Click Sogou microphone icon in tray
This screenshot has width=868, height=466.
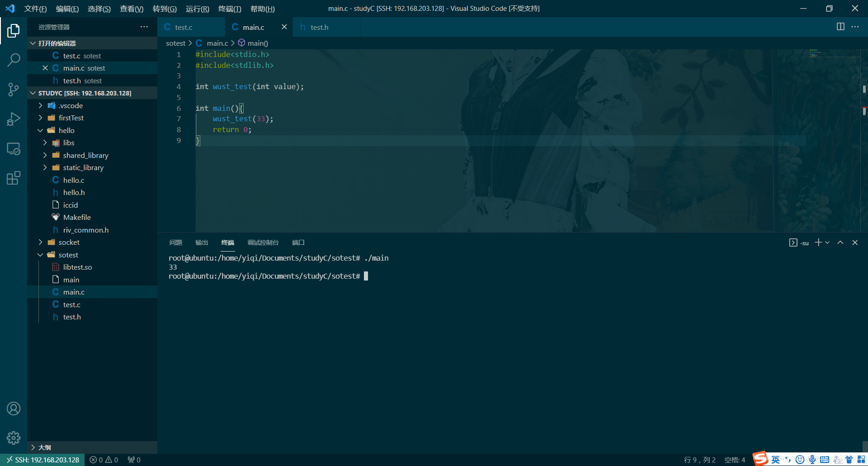pyautogui.click(x=812, y=460)
